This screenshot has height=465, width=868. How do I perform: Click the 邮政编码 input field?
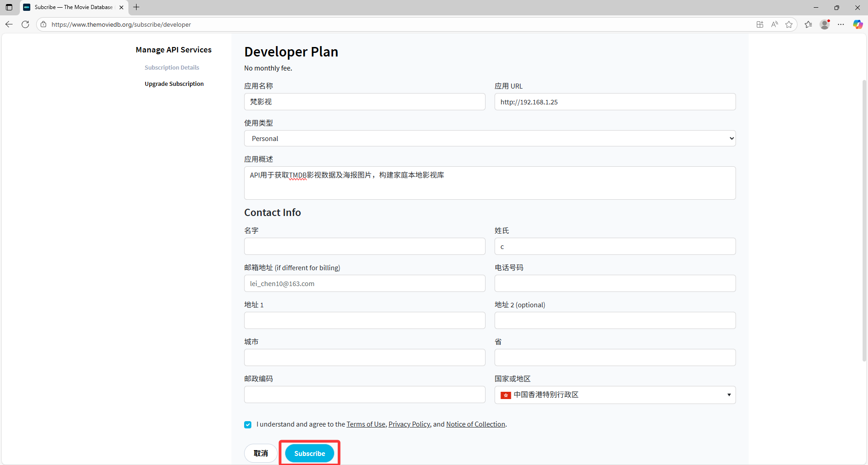(x=365, y=395)
